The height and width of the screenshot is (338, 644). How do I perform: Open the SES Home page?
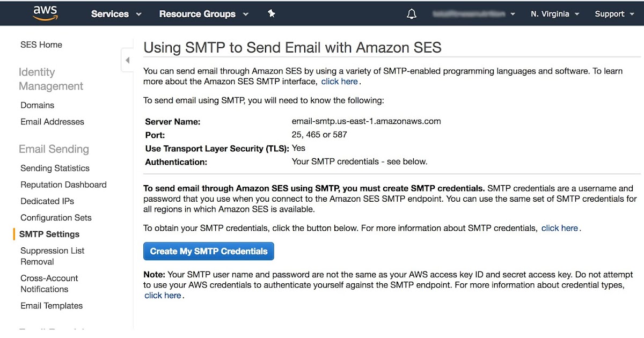[41, 45]
